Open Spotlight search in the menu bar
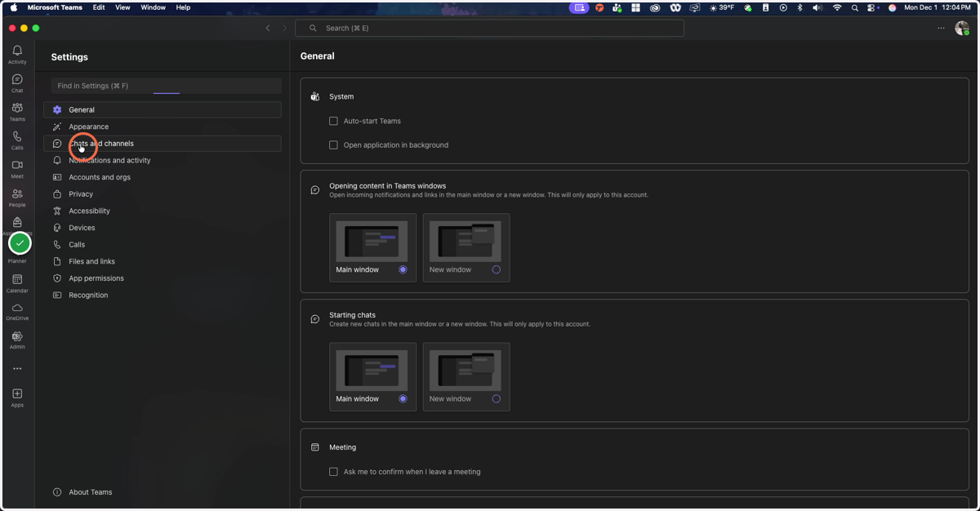980x511 pixels. [855, 7]
